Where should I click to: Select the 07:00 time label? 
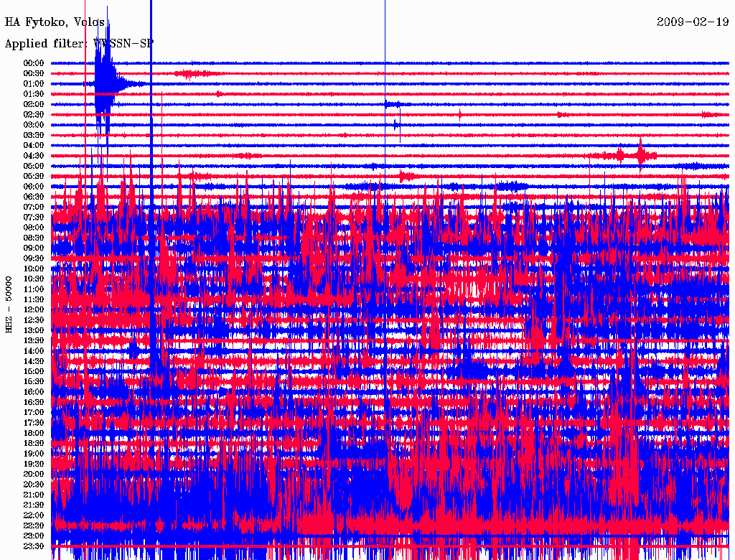(34, 207)
